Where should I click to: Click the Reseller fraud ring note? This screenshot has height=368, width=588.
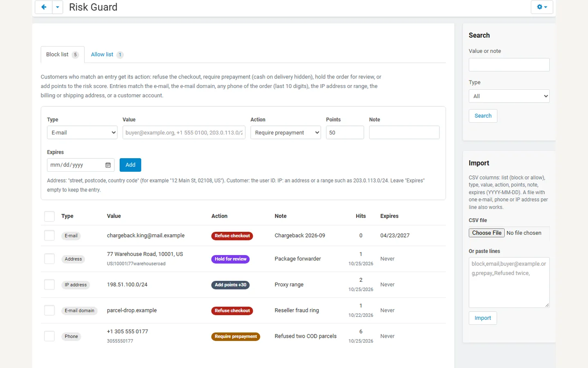tap(297, 310)
